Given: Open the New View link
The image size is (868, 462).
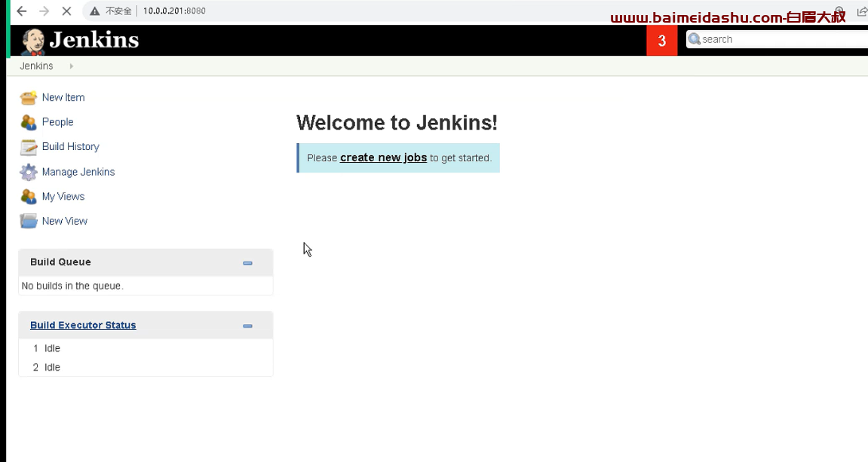Looking at the screenshot, I should tap(64, 221).
